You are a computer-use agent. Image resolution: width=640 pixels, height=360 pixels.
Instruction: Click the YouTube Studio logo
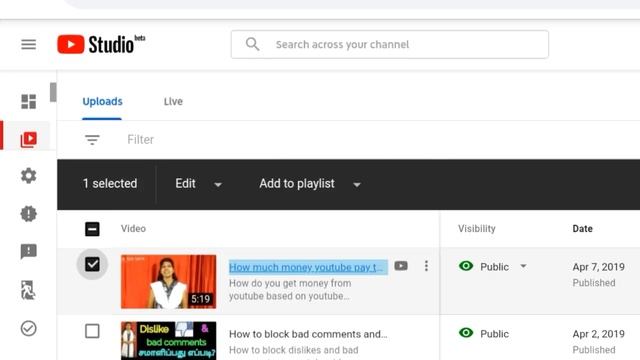click(x=101, y=44)
